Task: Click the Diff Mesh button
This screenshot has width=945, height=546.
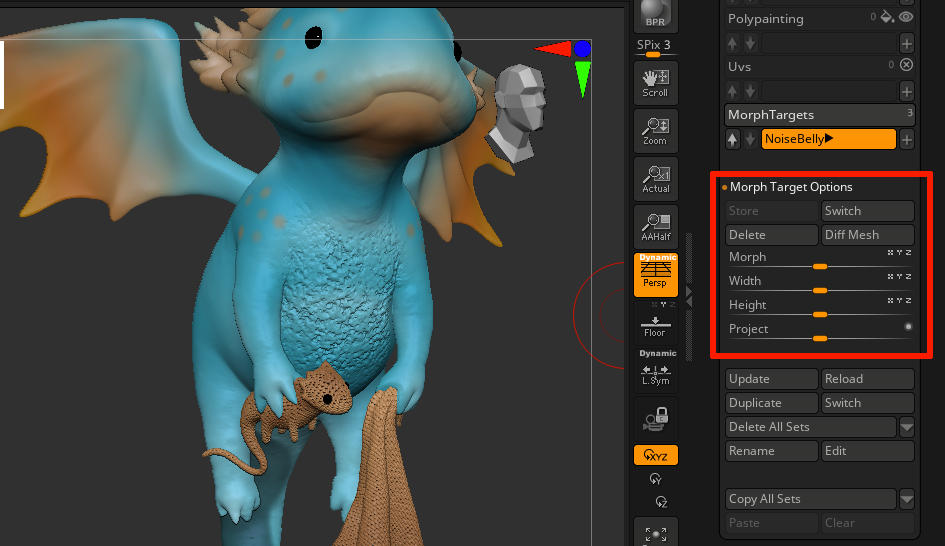Action: point(867,235)
